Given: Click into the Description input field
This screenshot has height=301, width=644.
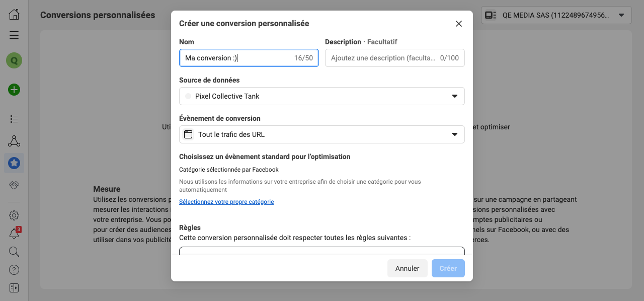Looking at the screenshot, I should 383,58.
